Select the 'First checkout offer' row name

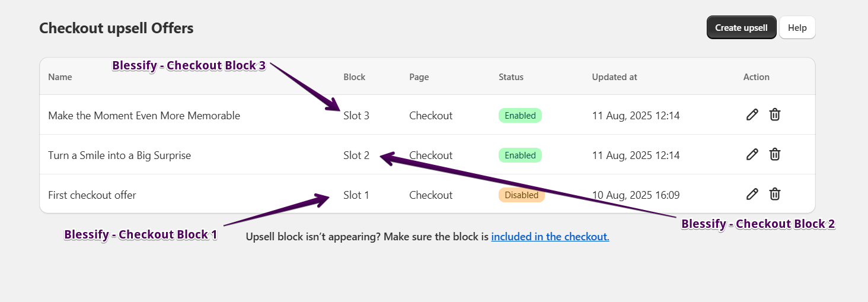92,195
